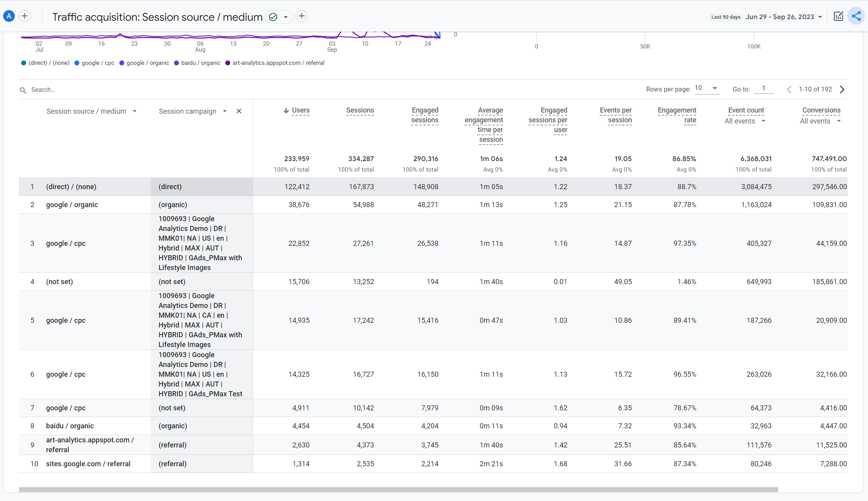
Task: Click the horizontal scrollbar at bottom
Action: [x=398, y=490]
